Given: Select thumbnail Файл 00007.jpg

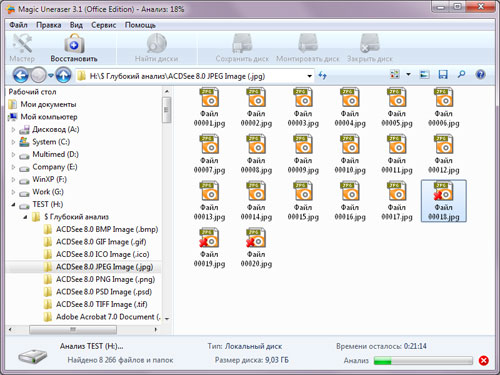Looking at the screenshot, I should click(209, 154).
